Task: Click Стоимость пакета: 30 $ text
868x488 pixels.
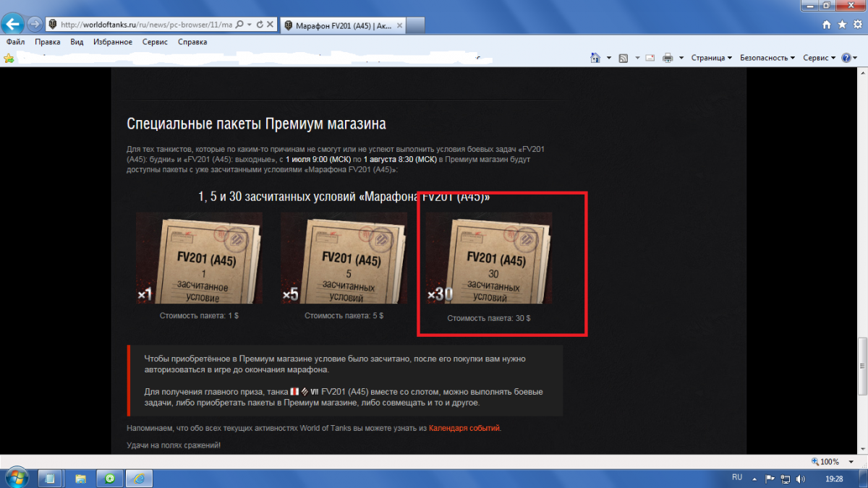Action: click(488, 317)
